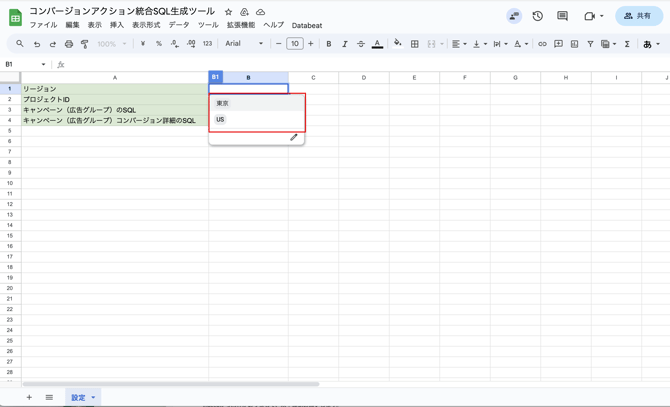Open the comments icon at top right
670x407 pixels.
562,16
